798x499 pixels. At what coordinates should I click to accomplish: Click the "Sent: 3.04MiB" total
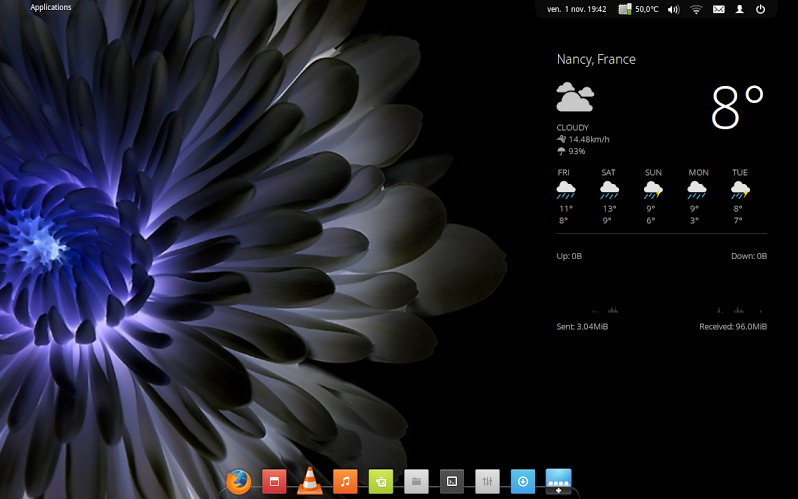582,326
